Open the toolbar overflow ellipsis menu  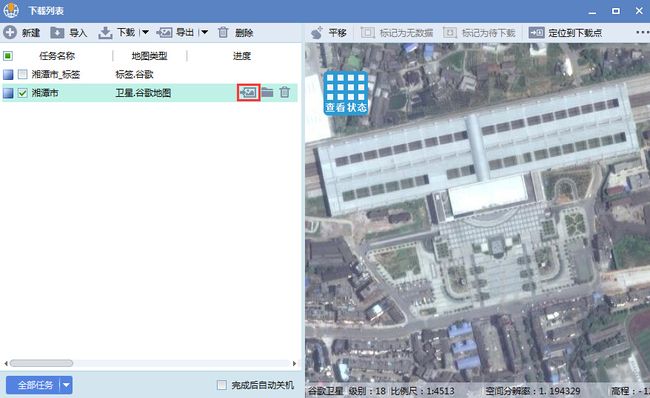click(643, 32)
